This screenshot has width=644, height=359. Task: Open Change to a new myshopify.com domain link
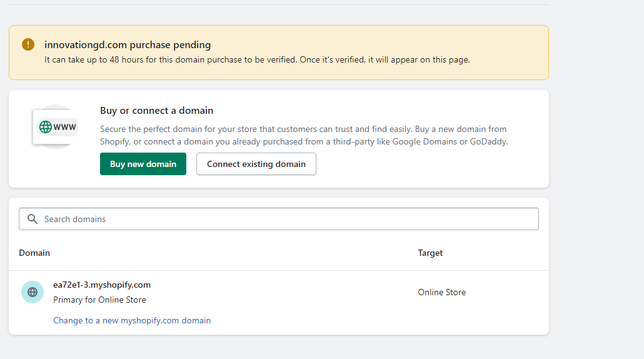132,320
